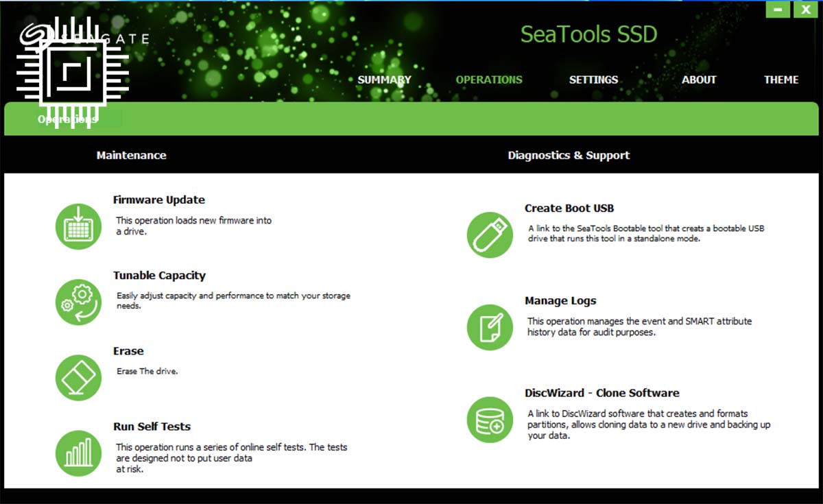The height and width of the screenshot is (504, 823).
Task: Click 'SeaTools Bootable tool' description text
Action: (x=646, y=234)
